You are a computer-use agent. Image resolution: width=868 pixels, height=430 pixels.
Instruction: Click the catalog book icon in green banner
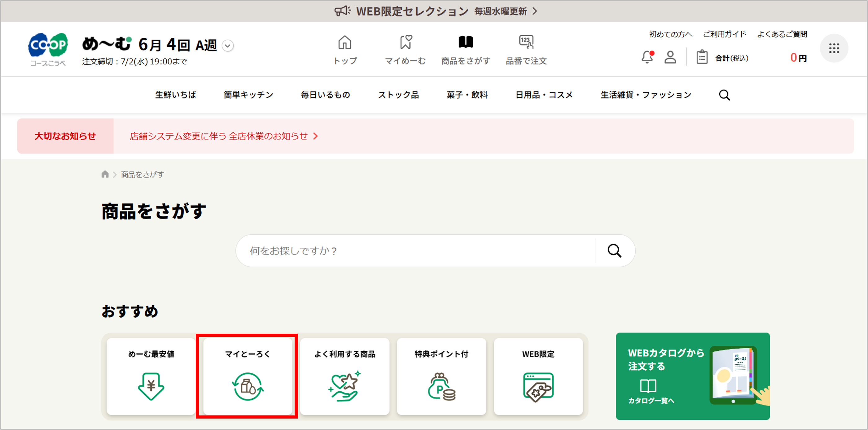(x=648, y=386)
